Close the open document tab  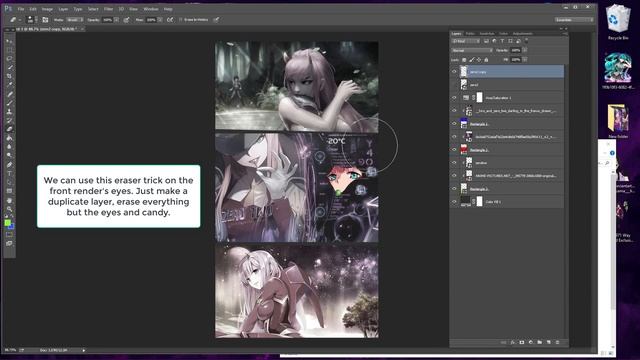point(82,29)
